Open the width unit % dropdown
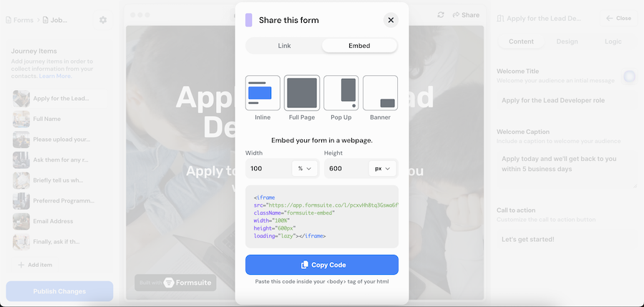This screenshot has height=307, width=644. click(x=305, y=169)
